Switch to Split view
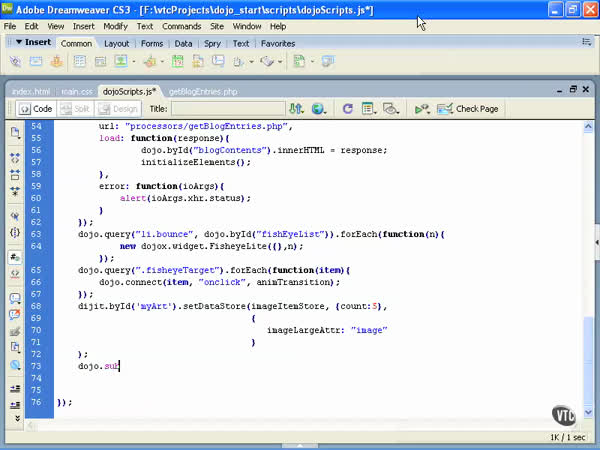Image resolution: width=600 pixels, height=450 pixels. [81, 108]
